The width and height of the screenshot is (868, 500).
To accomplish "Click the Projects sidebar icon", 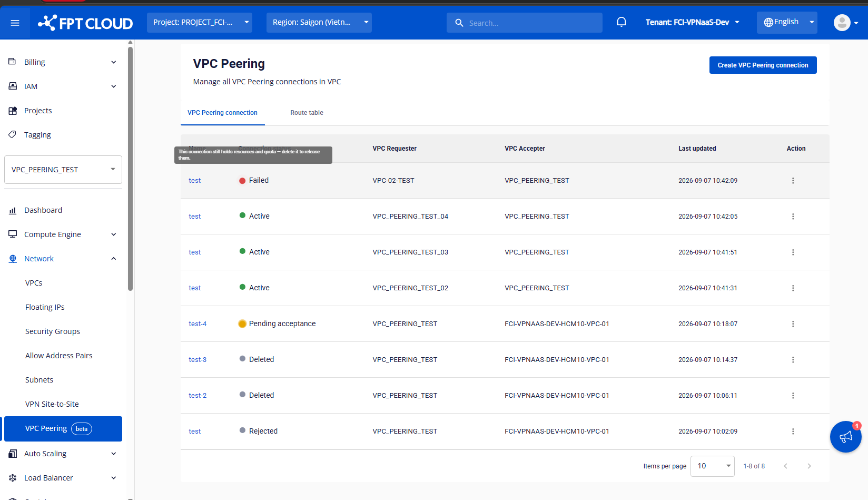I will pyautogui.click(x=13, y=111).
